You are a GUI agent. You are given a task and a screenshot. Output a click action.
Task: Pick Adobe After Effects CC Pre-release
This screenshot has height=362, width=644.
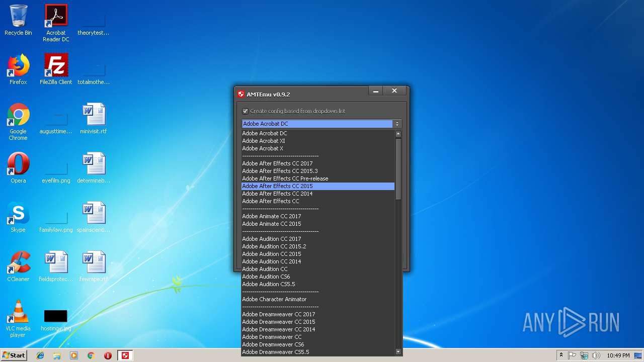click(318, 178)
